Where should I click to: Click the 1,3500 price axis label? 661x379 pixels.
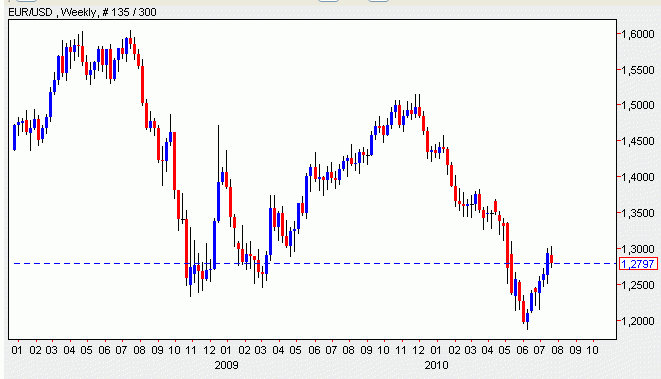[x=638, y=213]
